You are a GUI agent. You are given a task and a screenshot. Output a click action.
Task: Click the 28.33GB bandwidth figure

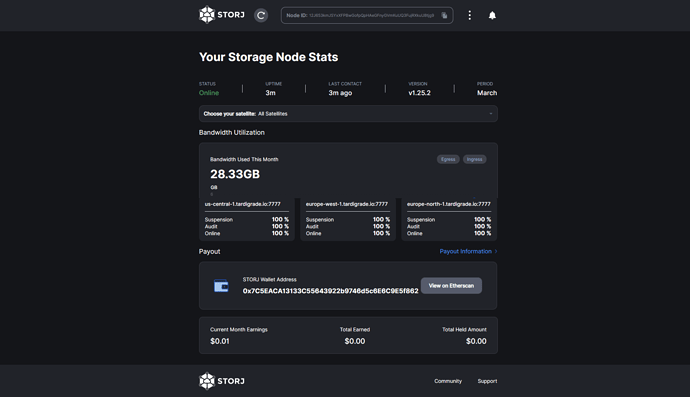235,174
